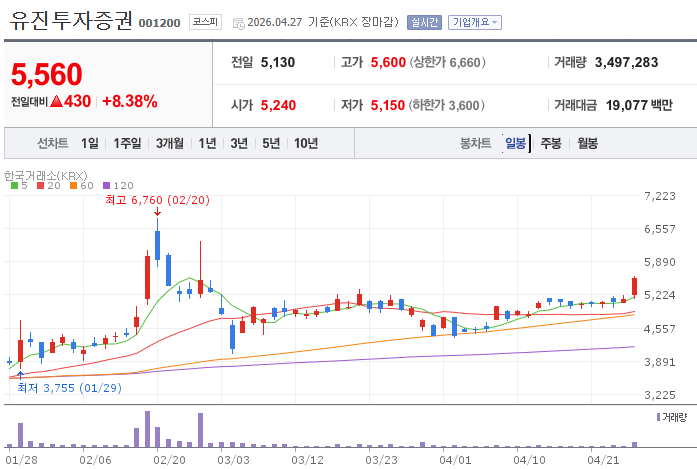Click the stock code 001200
The image size is (697, 469).
159,23
